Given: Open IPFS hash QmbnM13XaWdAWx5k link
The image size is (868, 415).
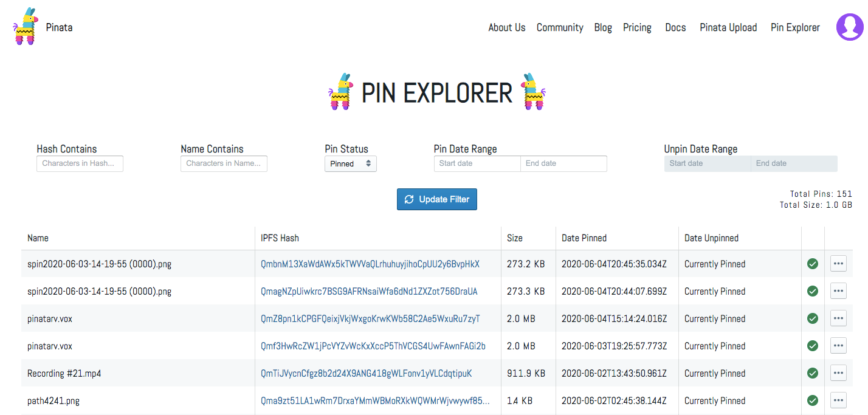Looking at the screenshot, I should (x=370, y=264).
